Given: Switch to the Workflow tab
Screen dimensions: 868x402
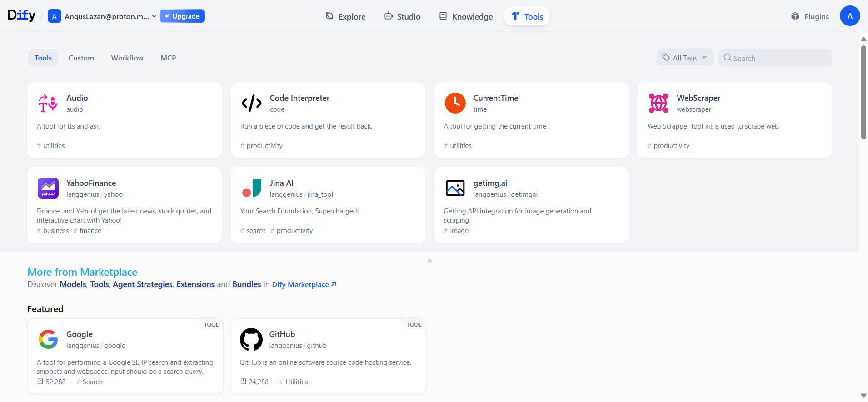Looking at the screenshot, I should 127,58.
